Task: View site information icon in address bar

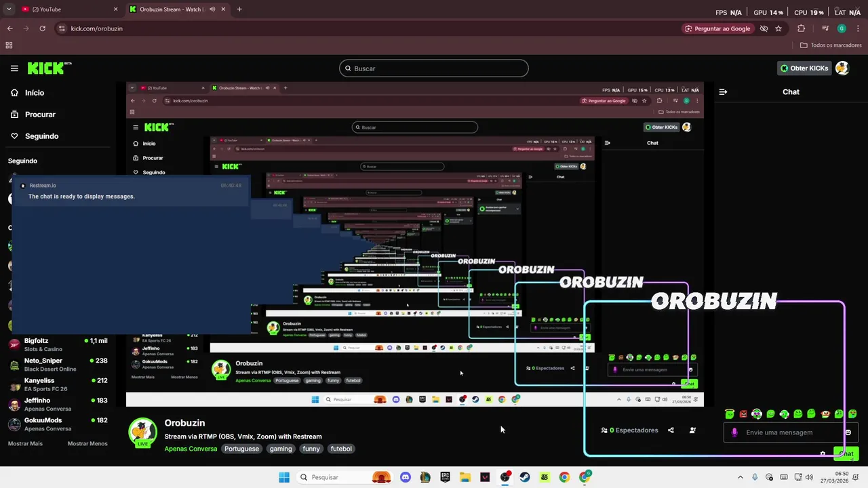Action: tap(62, 28)
